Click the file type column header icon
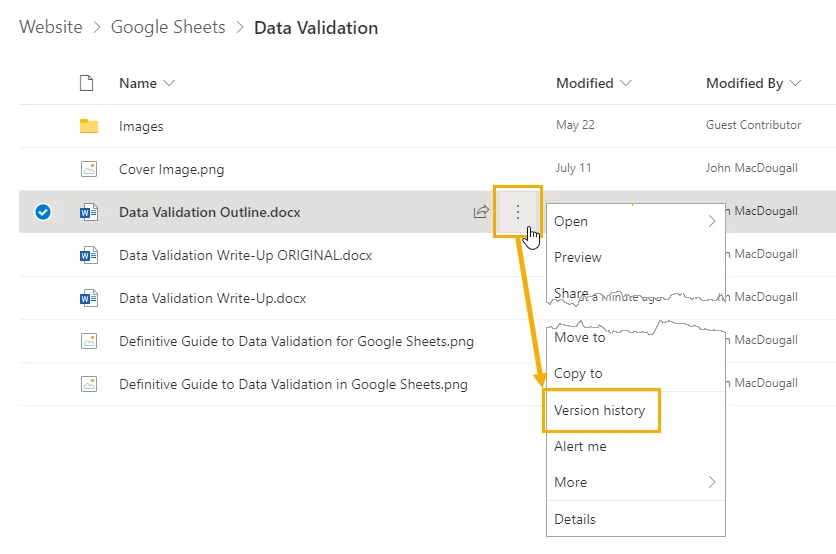This screenshot has width=836, height=554. point(86,83)
